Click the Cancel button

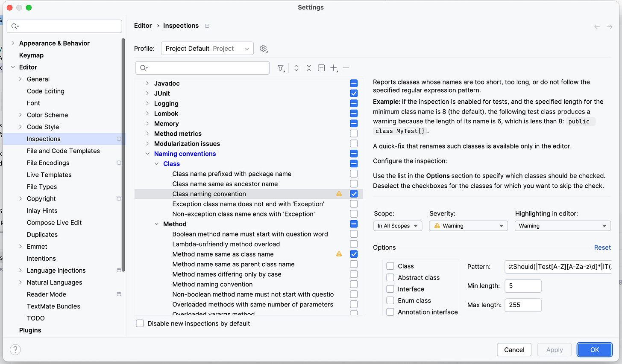point(514,350)
